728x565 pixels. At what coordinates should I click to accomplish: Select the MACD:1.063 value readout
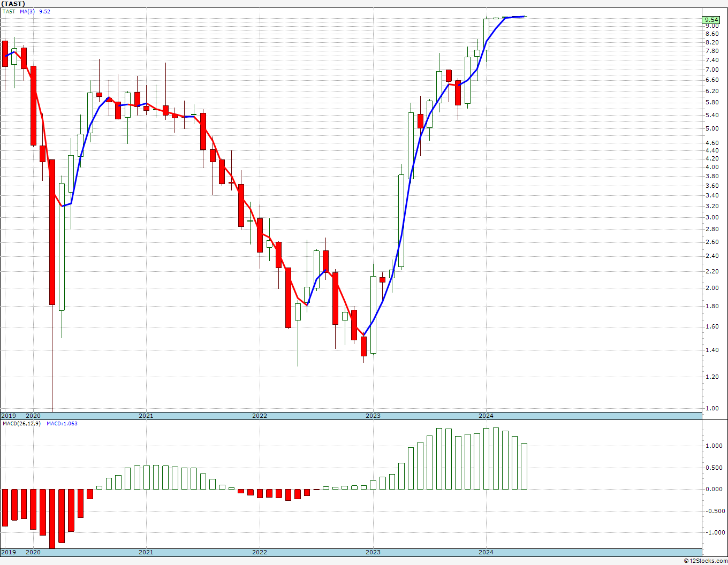62,423
